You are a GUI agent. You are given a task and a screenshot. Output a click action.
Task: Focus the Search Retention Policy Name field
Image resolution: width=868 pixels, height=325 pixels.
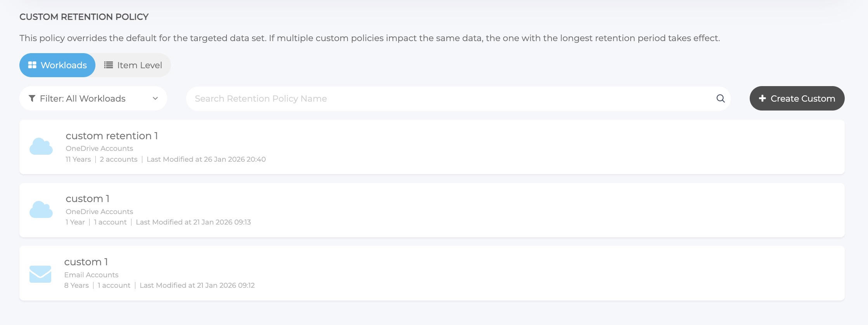pyautogui.click(x=450, y=99)
